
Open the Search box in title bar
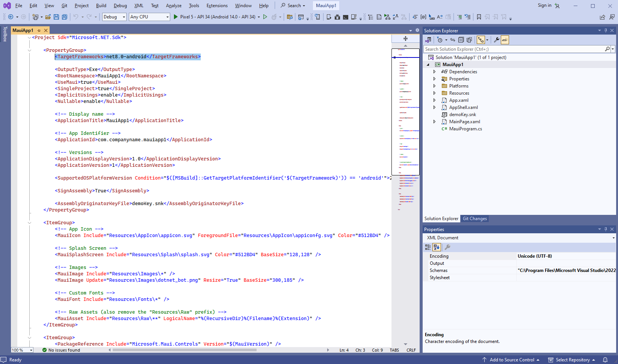[x=293, y=6]
